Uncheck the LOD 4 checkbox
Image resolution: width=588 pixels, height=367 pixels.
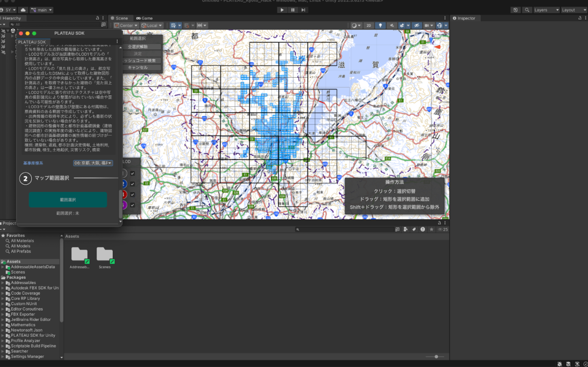(132, 205)
